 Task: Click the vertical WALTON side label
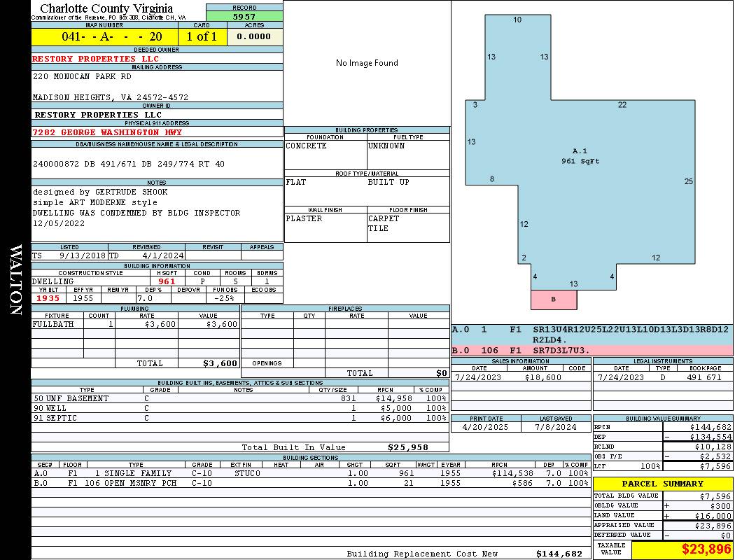coord(15,279)
